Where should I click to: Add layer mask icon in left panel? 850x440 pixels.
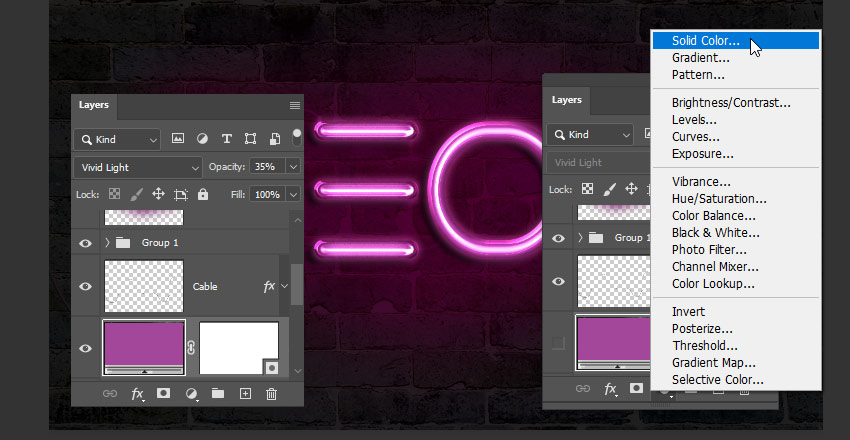coord(163,393)
